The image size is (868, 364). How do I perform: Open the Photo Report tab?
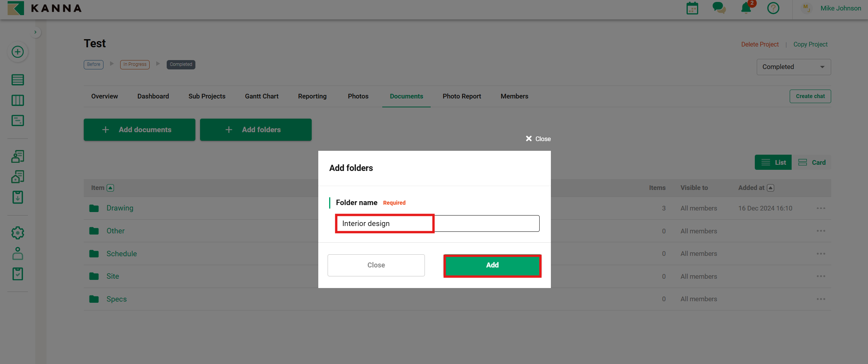pos(461,96)
